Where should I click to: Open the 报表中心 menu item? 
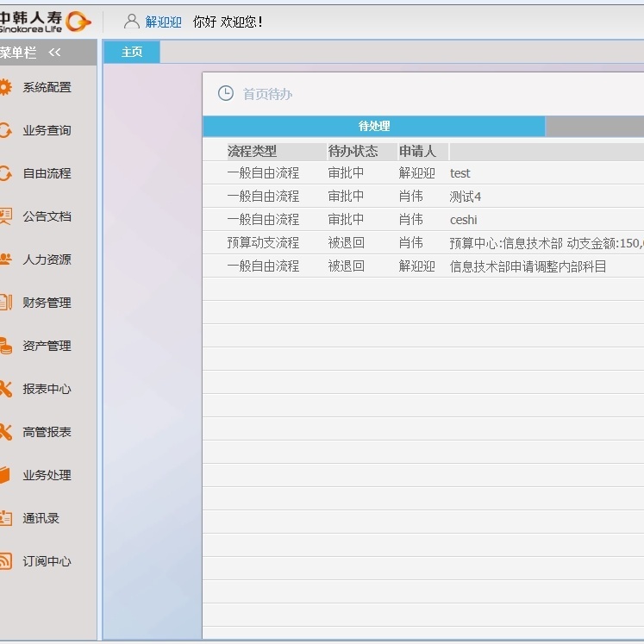coord(47,389)
